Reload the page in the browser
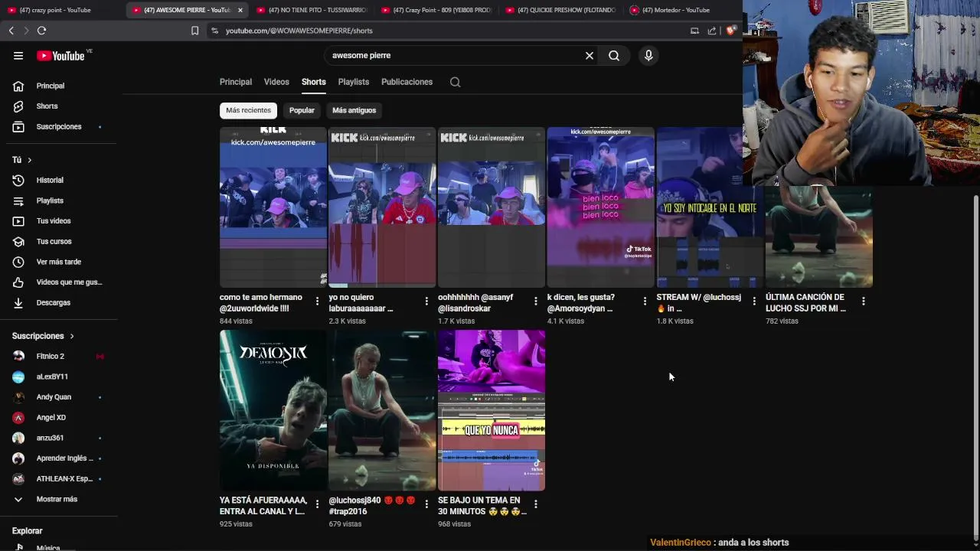This screenshot has height=551, width=980. 41,31
